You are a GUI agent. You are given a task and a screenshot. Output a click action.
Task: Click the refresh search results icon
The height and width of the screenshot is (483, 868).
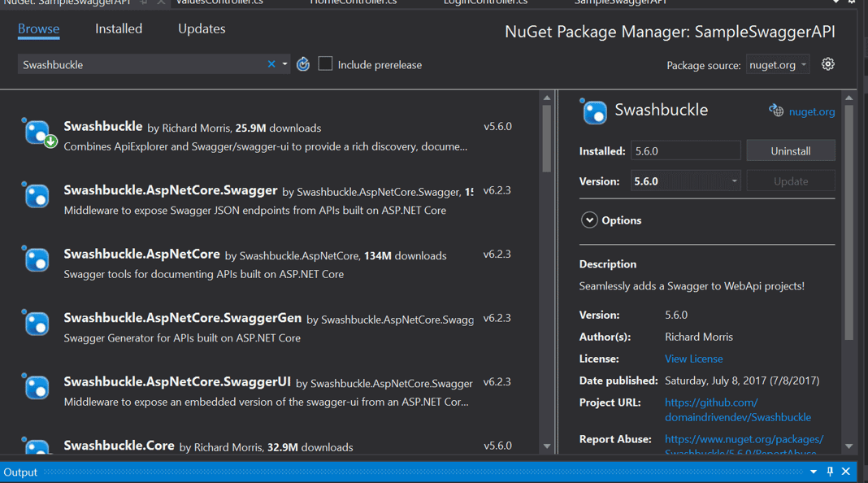pyautogui.click(x=303, y=64)
